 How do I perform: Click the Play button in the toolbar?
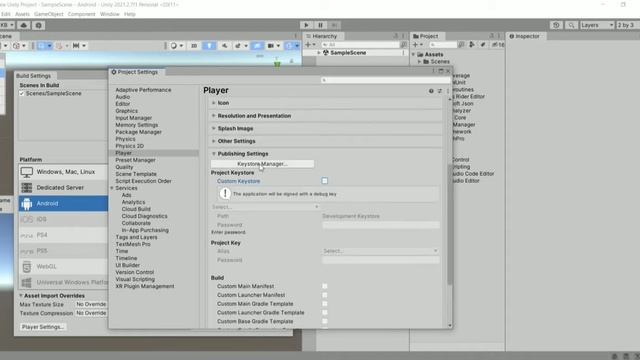306,25
